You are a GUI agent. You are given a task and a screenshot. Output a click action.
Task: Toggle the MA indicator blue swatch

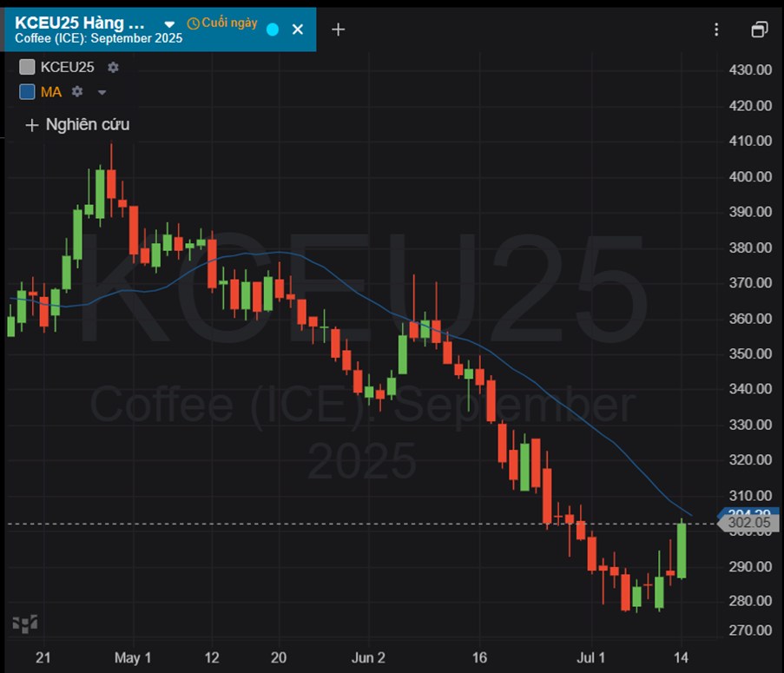tap(27, 92)
